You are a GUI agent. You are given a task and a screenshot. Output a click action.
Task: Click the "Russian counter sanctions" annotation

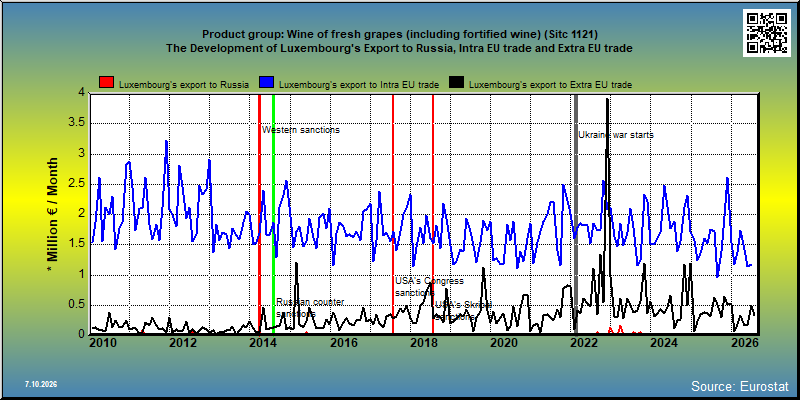(x=310, y=308)
